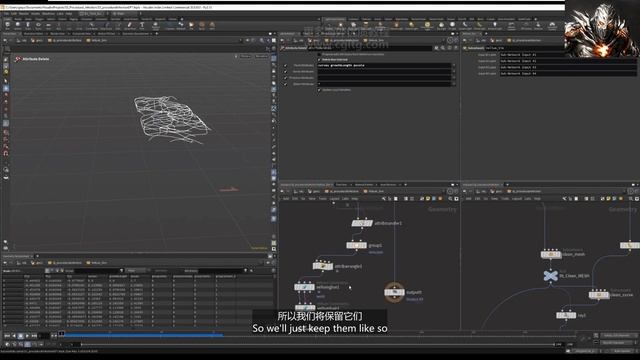This screenshot has width=640, height=360.
Task: Click the obj path button above viewport
Action: coord(22,40)
